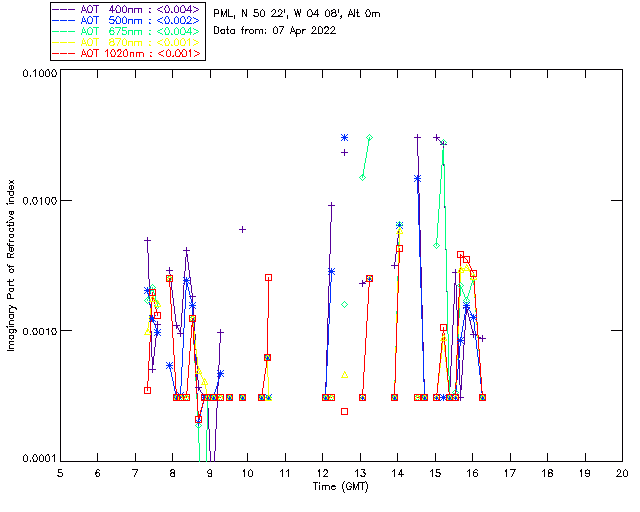The image size is (640, 512).
Task: Click the 'Data from: 07 Apr 2022' text
Action: pos(275,31)
